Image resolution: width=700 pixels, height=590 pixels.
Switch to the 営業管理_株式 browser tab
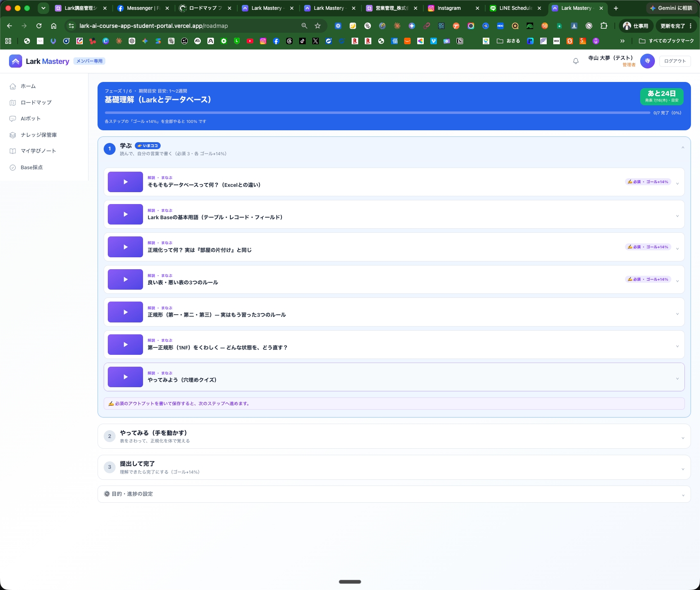tap(392, 8)
